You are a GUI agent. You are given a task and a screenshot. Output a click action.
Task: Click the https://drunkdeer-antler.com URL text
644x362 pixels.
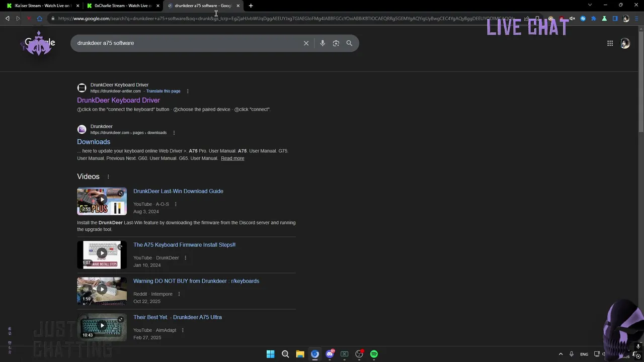[115, 91]
